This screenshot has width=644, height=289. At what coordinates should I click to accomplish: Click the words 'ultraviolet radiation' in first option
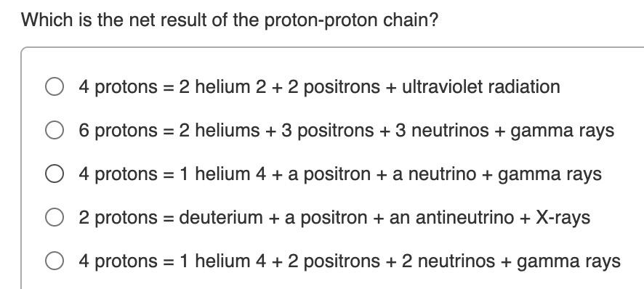pos(481,86)
